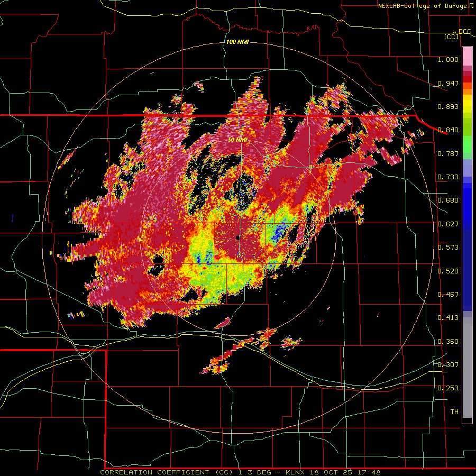The image size is (476, 476).
Task: Pick the bright green swatch on color bar
Action: [x=467, y=144]
